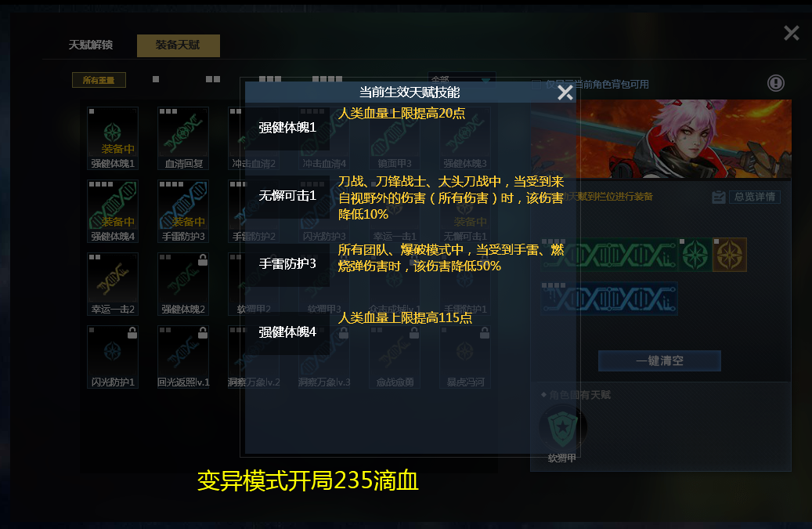Click the 手雷防护3 equipped talent
812x529 pixels.
182,212
